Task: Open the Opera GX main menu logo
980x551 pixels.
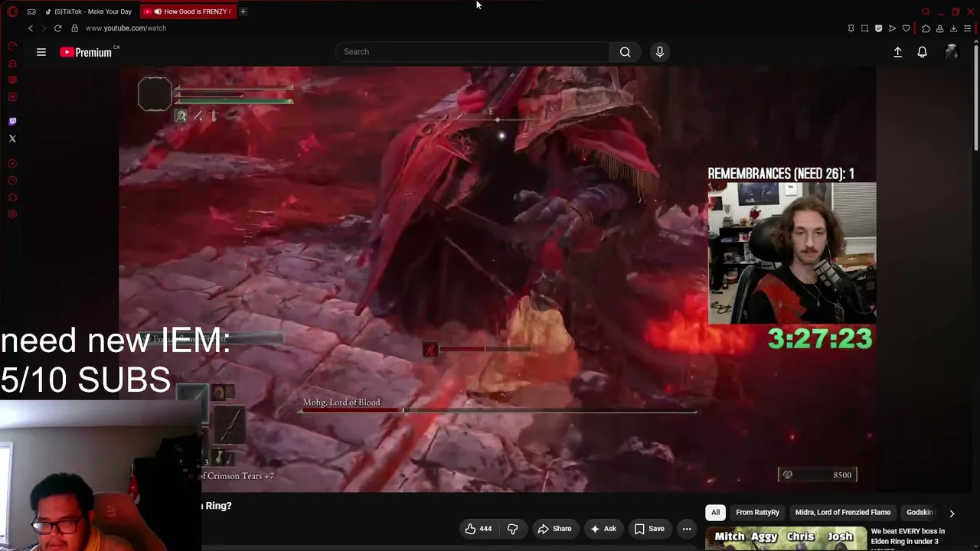Action: (12, 11)
